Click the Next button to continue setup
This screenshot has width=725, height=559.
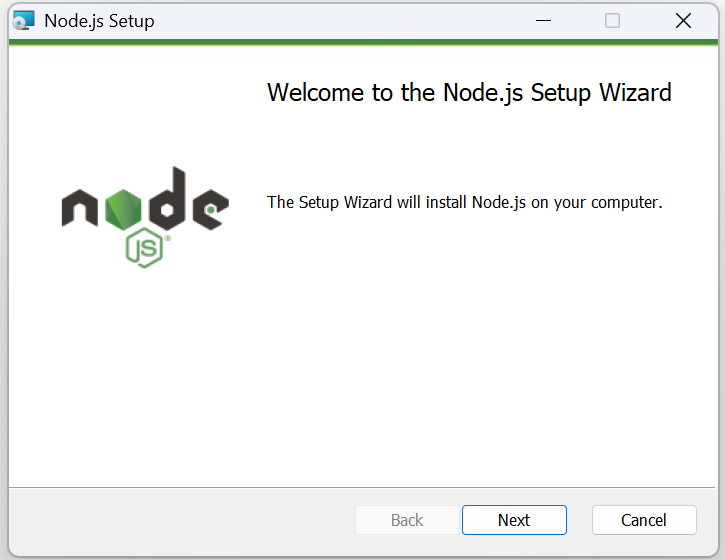514,520
